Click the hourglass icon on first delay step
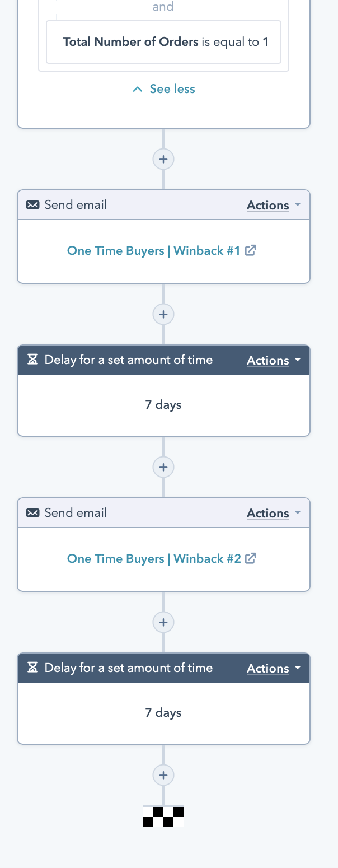The image size is (338, 868). pyautogui.click(x=33, y=360)
